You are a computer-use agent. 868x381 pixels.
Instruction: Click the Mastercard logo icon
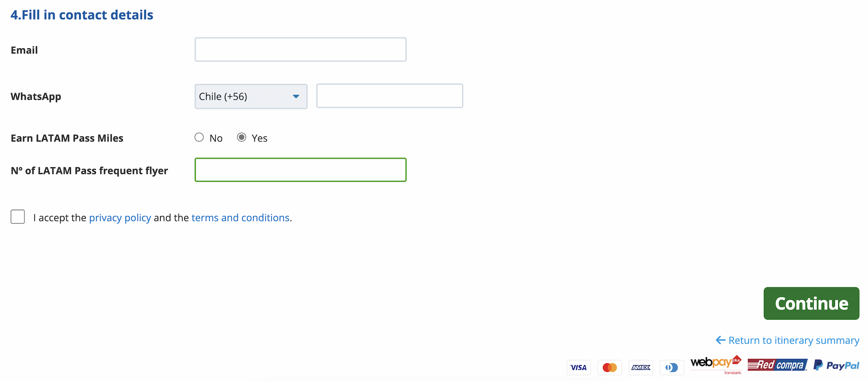[x=609, y=367]
